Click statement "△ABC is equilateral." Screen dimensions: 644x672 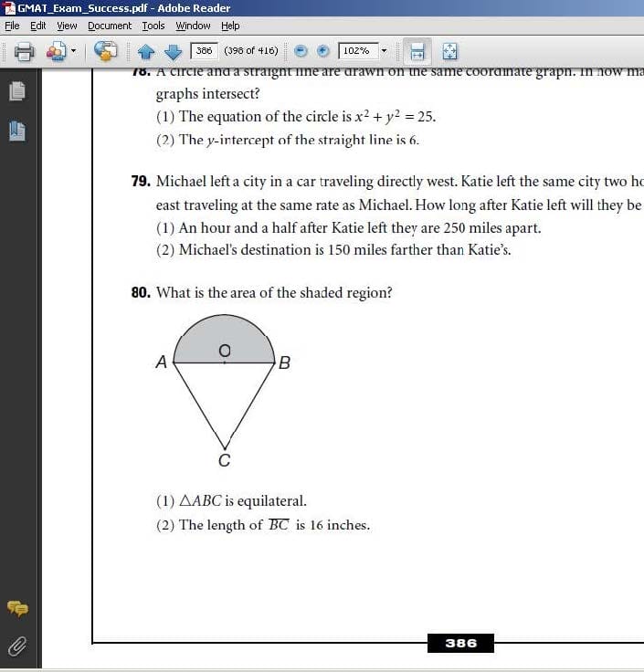243,500
